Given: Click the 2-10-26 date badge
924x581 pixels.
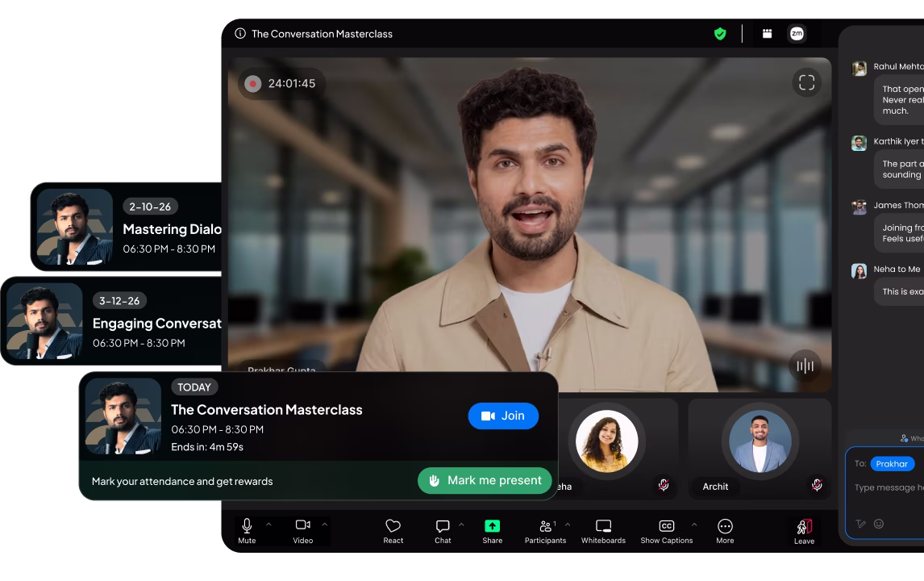Looking at the screenshot, I should [x=150, y=207].
